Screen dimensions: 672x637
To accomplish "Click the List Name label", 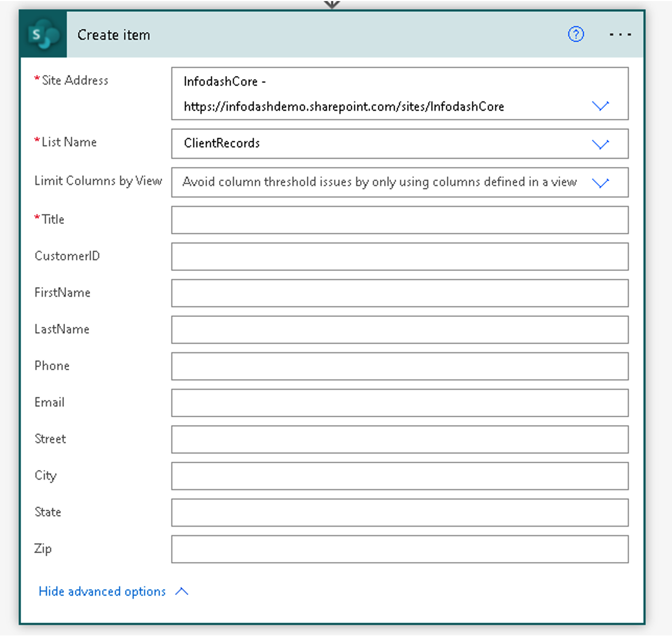I will 69,142.
